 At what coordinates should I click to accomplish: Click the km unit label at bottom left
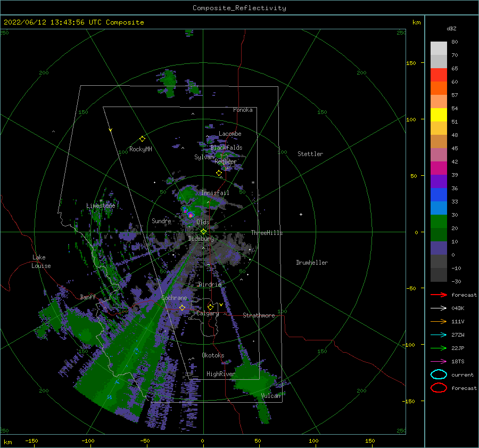point(7,442)
